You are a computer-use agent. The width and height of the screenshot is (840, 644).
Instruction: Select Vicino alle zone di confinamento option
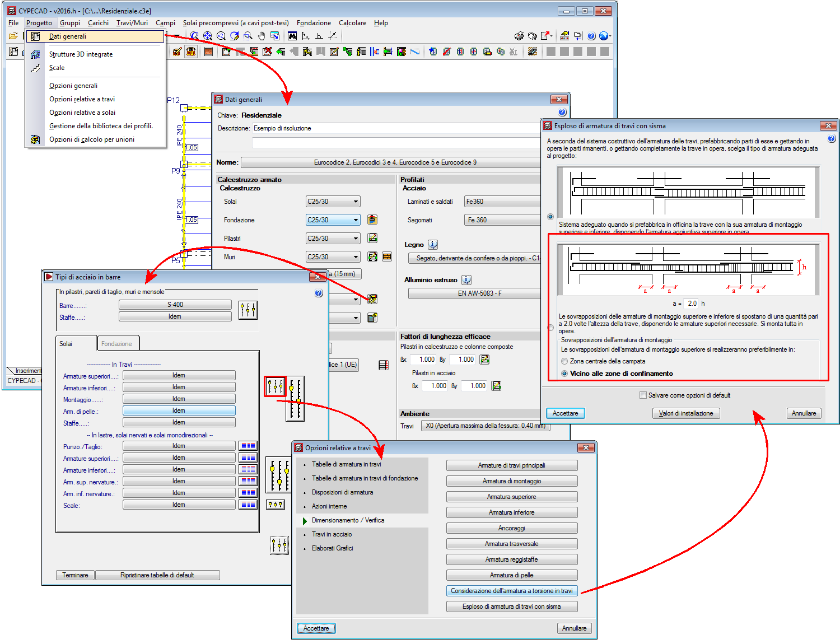(564, 374)
